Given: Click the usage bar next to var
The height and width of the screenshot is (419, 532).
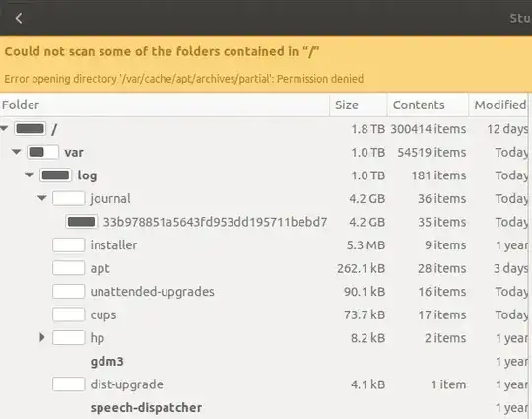Looking at the screenshot, I should click(x=42, y=152).
